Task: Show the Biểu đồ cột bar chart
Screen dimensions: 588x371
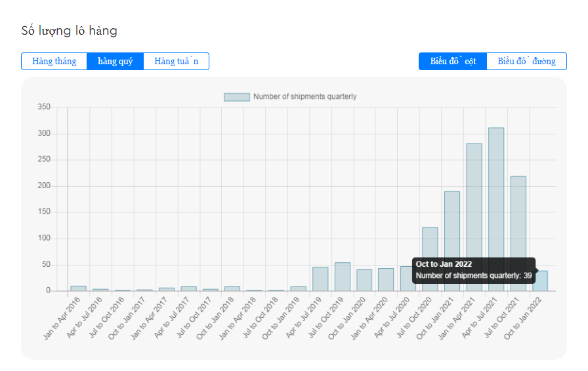Action: (x=453, y=62)
